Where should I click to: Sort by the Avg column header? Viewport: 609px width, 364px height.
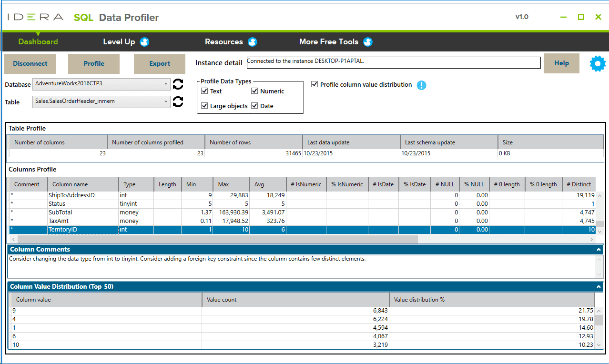click(x=268, y=184)
